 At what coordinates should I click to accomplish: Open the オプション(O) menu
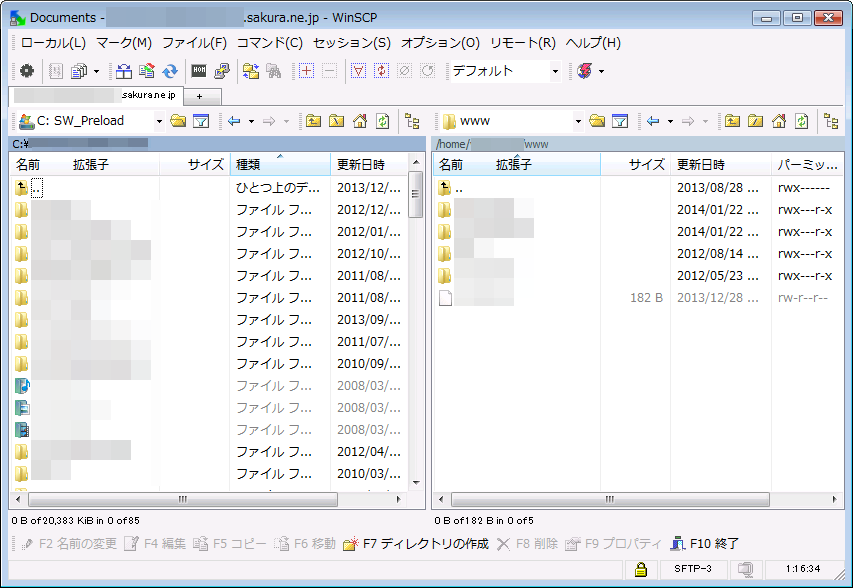[x=440, y=43]
